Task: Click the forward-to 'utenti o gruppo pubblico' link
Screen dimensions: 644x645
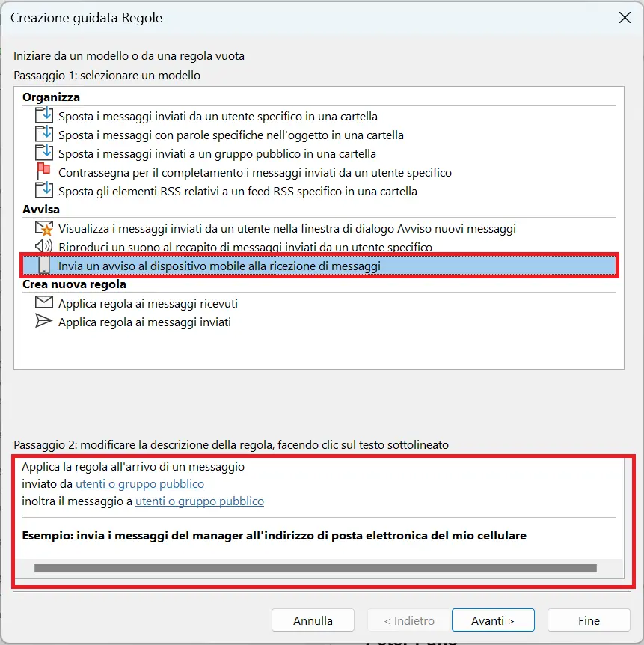Action: (200, 501)
